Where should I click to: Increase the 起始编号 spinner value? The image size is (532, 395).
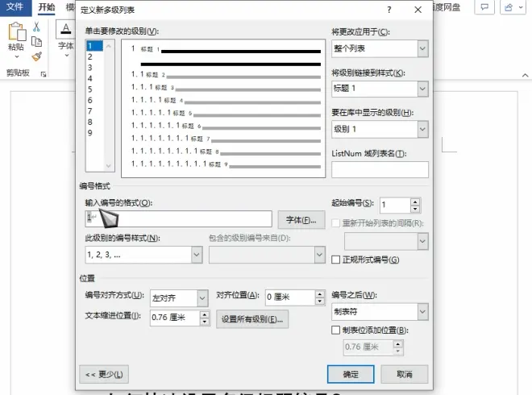415,202
